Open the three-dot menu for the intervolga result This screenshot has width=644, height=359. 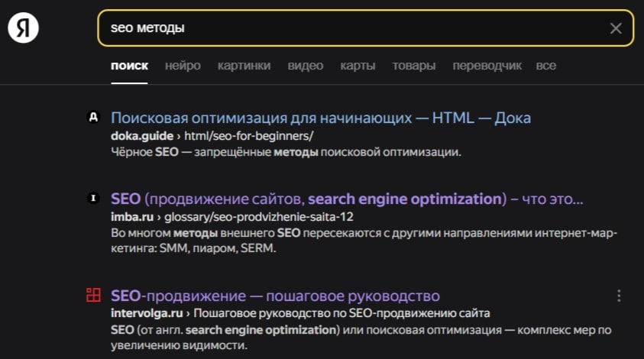[619, 296]
